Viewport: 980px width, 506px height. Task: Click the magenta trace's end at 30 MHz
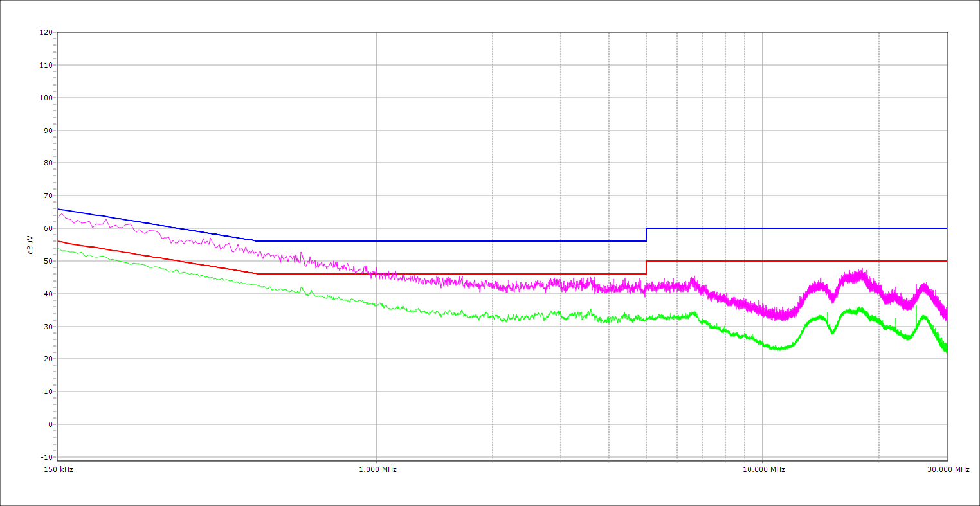tap(946, 315)
